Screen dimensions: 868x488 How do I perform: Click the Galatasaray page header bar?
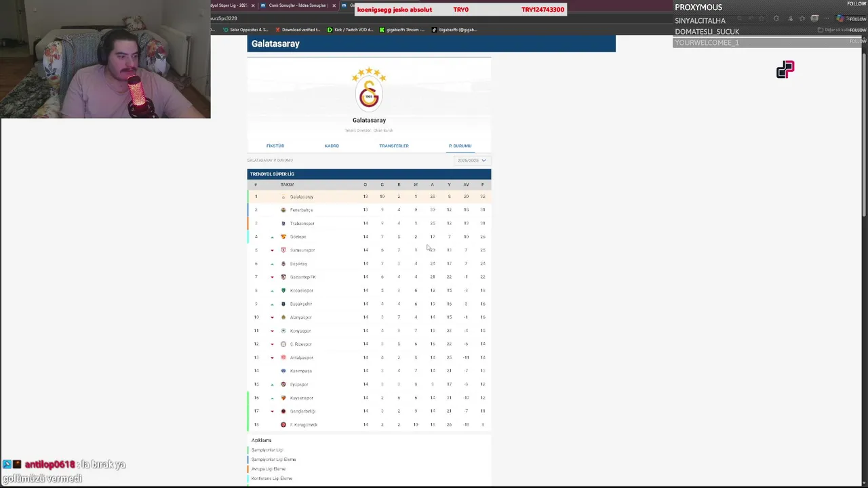pos(431,43)
